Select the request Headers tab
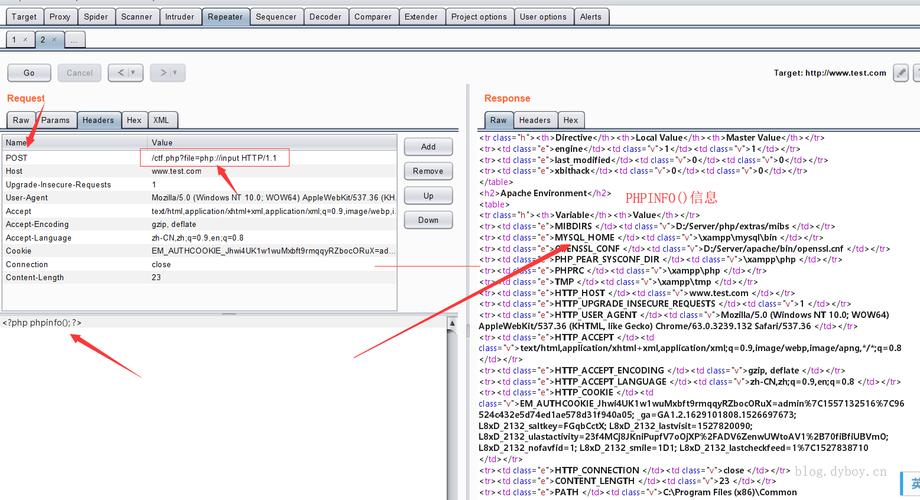 coord(98,120)
